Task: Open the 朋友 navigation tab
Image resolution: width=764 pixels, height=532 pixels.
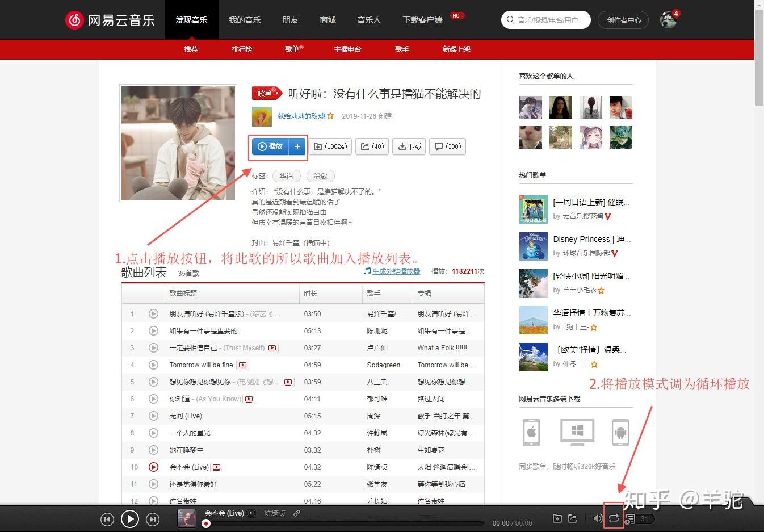Action: coord(290,20)
